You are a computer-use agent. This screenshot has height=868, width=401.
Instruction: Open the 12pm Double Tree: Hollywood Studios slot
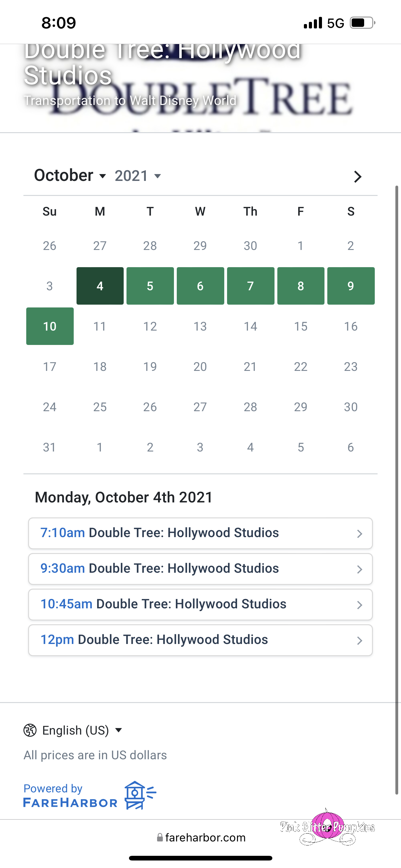pos(200,640)
